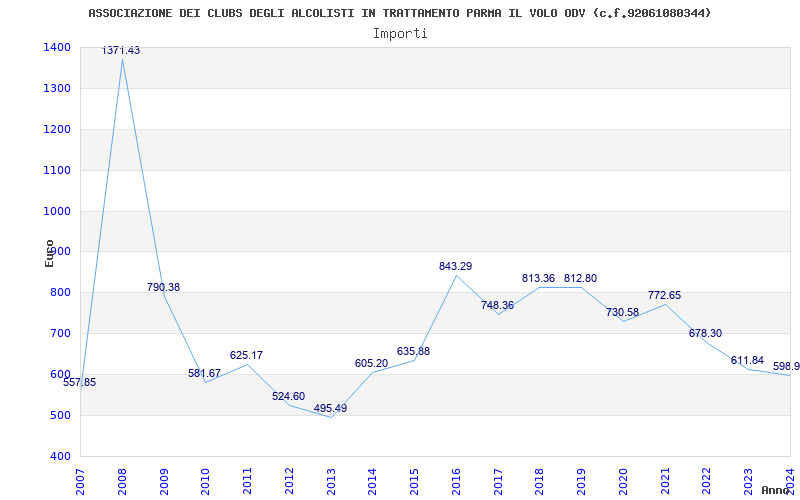
Task: Click the x-axis year 2007
Action: 80,482
